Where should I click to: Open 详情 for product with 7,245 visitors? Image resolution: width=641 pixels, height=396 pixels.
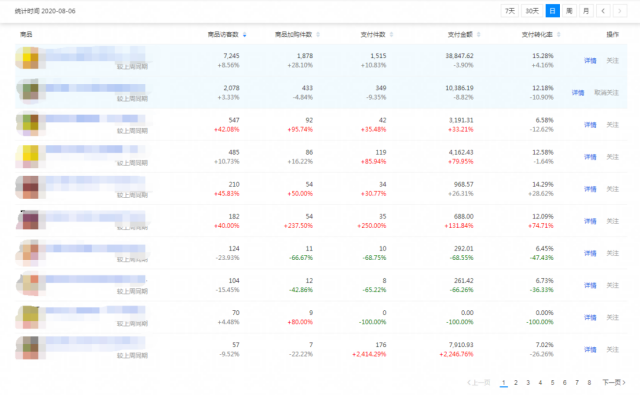pos(590,61)
